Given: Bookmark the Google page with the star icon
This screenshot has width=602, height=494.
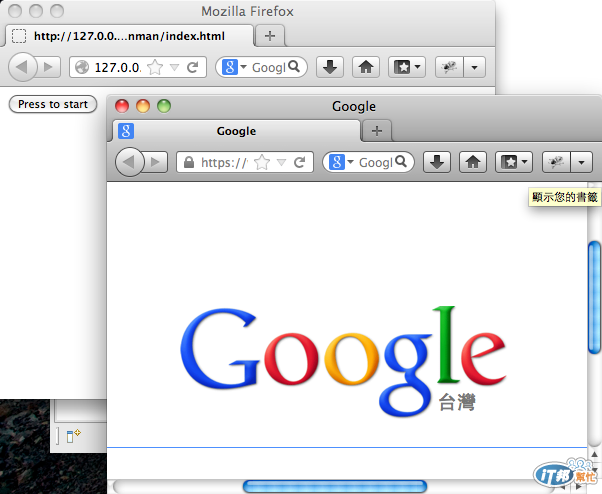Looking at the screenshot, I should click(x=262, y=162).
